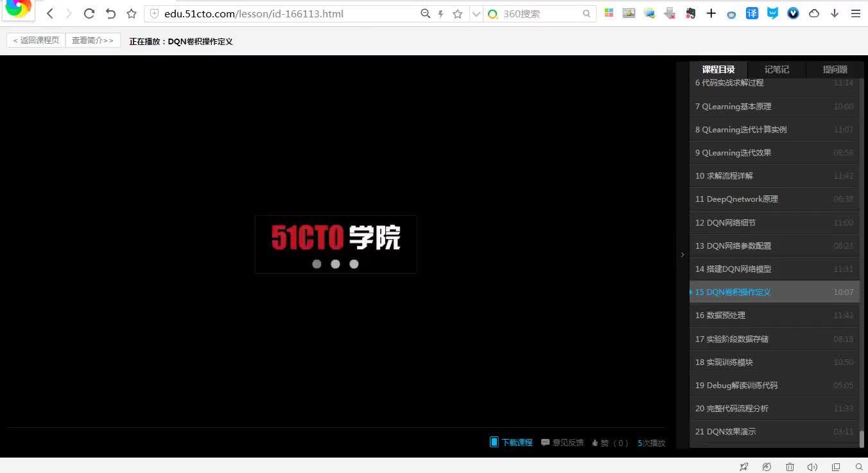
Task: Click the blue cat-face extension icon
Action: (x=773, y=13)
